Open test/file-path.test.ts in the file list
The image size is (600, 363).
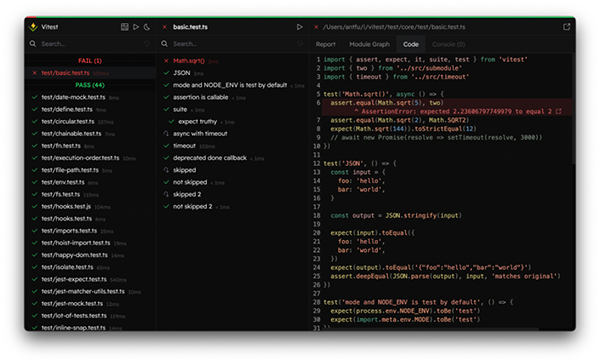click(90, 170)
